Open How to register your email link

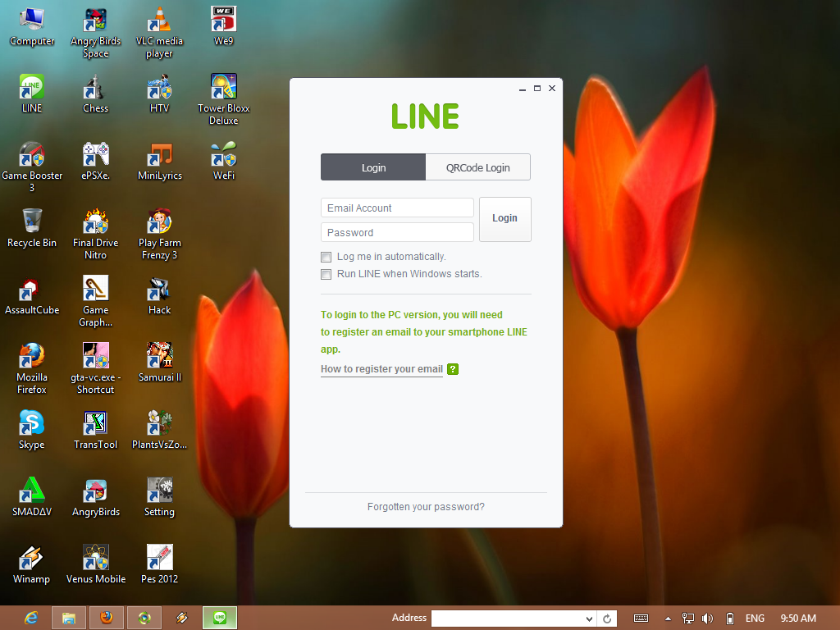(x=381, y=369)
